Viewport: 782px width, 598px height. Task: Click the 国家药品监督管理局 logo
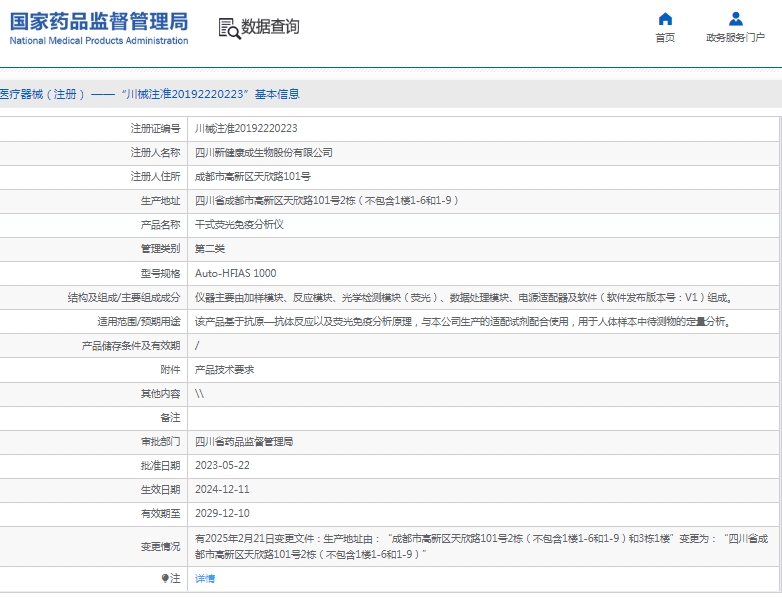click(99, 28)
